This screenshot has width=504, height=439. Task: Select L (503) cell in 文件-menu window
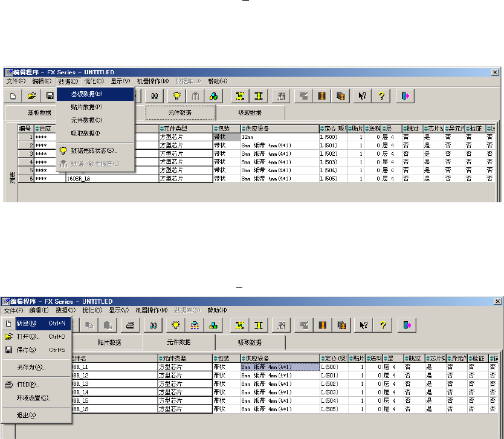pos(334,393)
